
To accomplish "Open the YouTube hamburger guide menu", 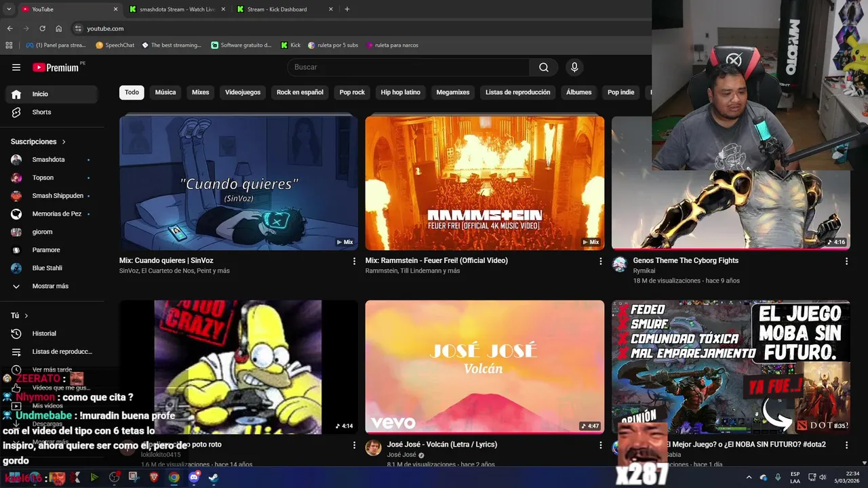I will 16,67.
